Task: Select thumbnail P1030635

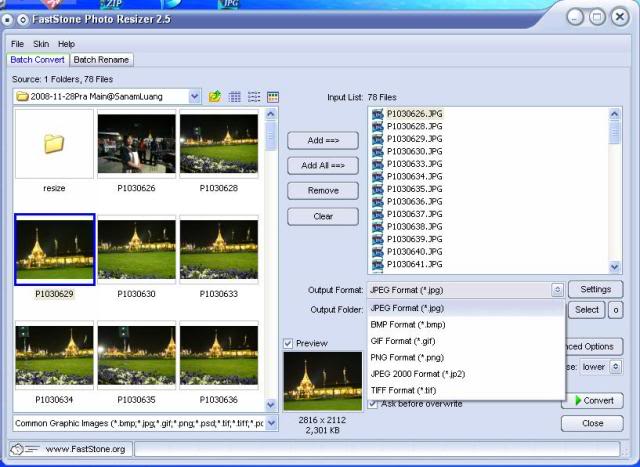Action: point(137,355)
